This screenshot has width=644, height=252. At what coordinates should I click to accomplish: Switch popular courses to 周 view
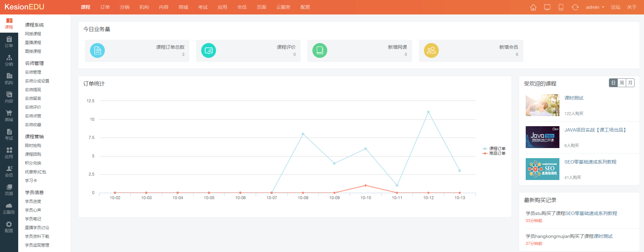click(622, 83)
